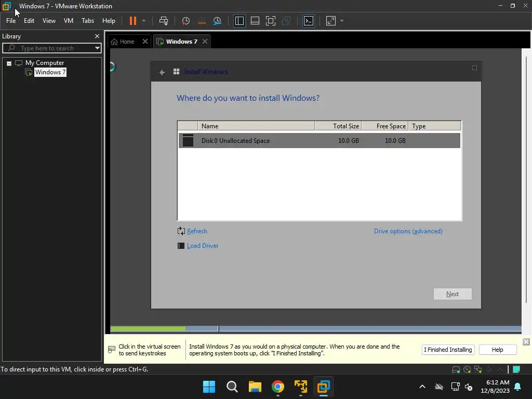Enter full screen mode from the toolbar
The image size is (532, 399).
pyautogui.click(x=270, y=21)
